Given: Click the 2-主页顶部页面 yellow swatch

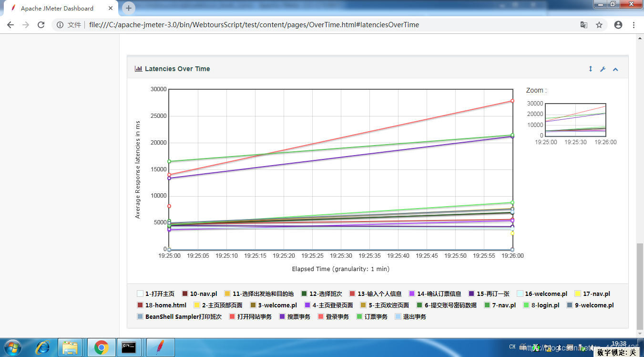Looking at the screenshot, I should (196, 305).
